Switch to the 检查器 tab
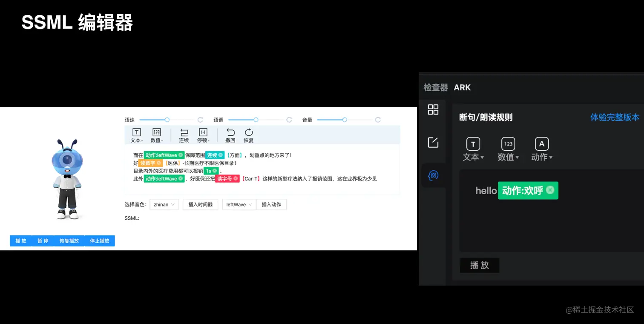The image size is (644, 324). (436, 88)
